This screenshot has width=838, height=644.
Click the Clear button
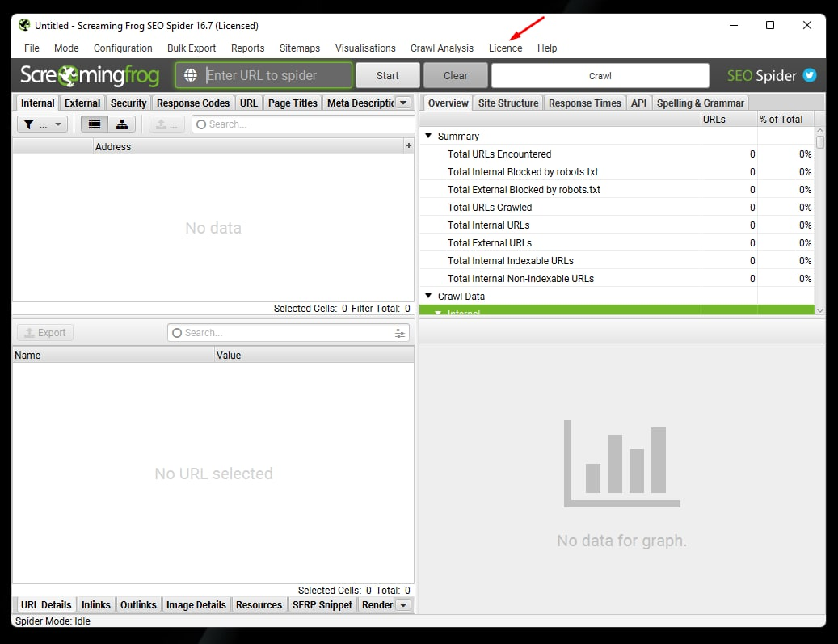pos(455,75)
